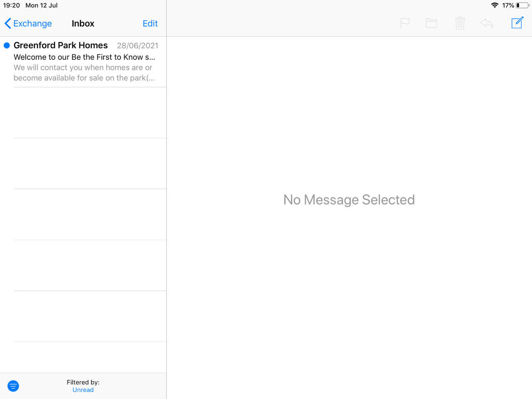Click the blue unread dot indicator

coord(7,46)
